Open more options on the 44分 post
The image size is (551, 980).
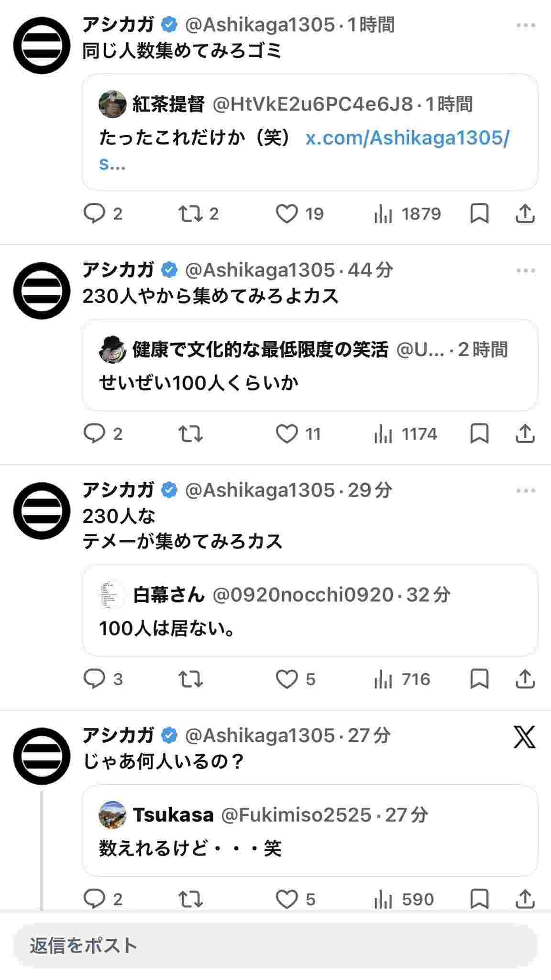[526, 271]
